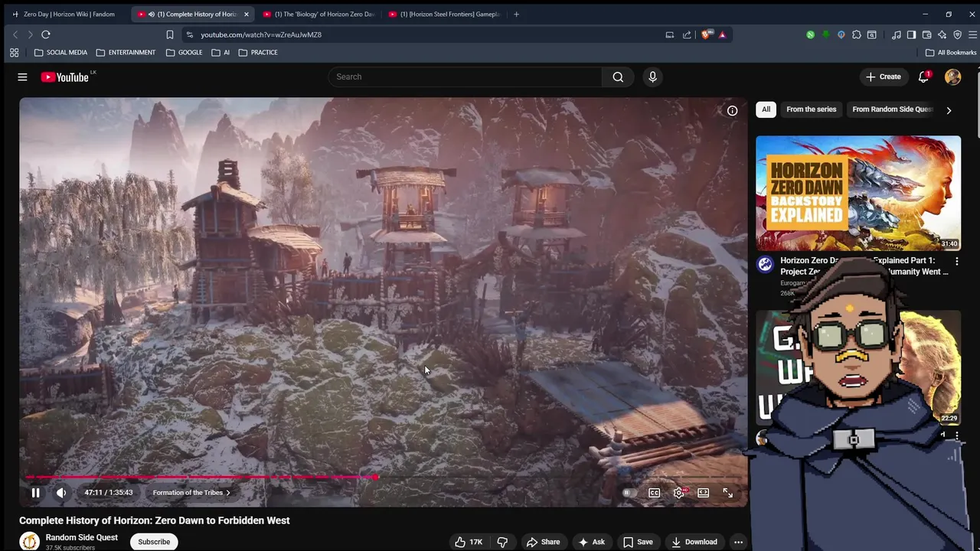This screenshot has width=980, height=551.
Task: Open Leo AI sparkle icon
Action: pos(942,34)
